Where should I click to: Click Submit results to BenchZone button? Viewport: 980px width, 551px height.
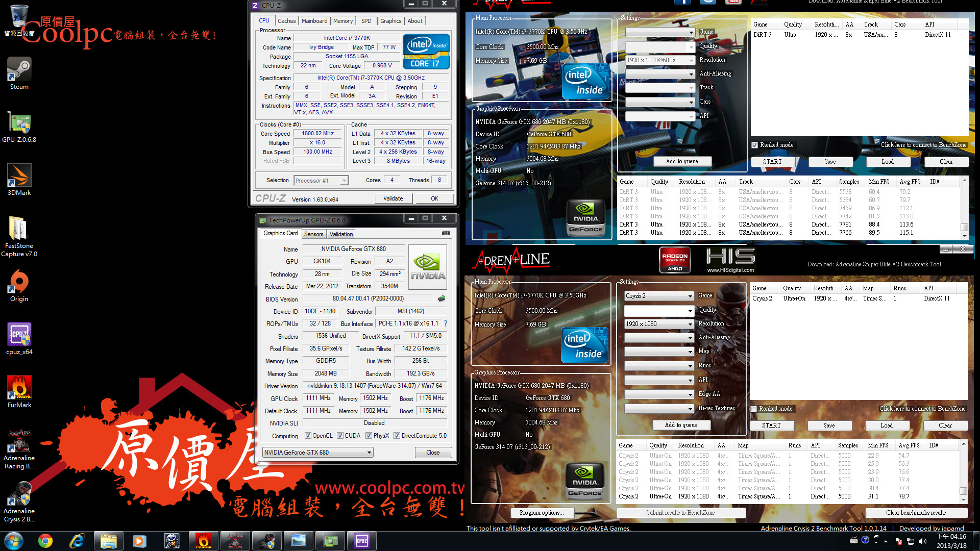click(680, 513)
